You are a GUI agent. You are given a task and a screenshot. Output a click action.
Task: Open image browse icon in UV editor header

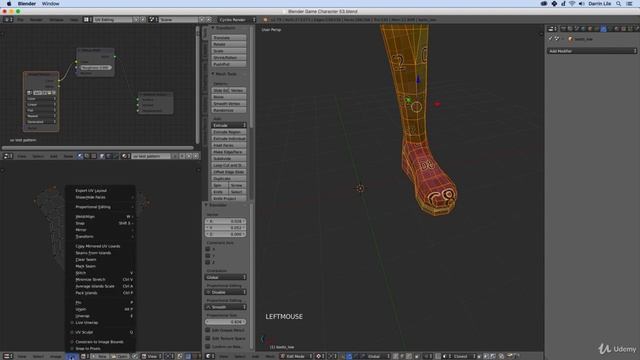pos(84,356)
